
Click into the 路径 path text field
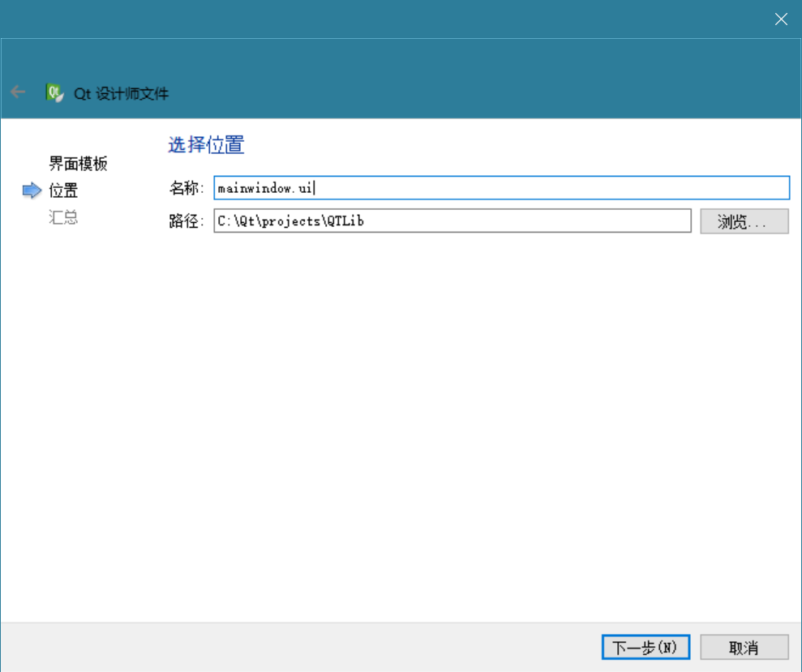pos(452,220)
